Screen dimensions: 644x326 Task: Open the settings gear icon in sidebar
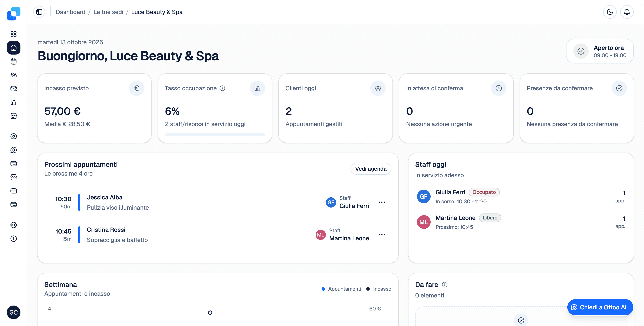point(13,225)
